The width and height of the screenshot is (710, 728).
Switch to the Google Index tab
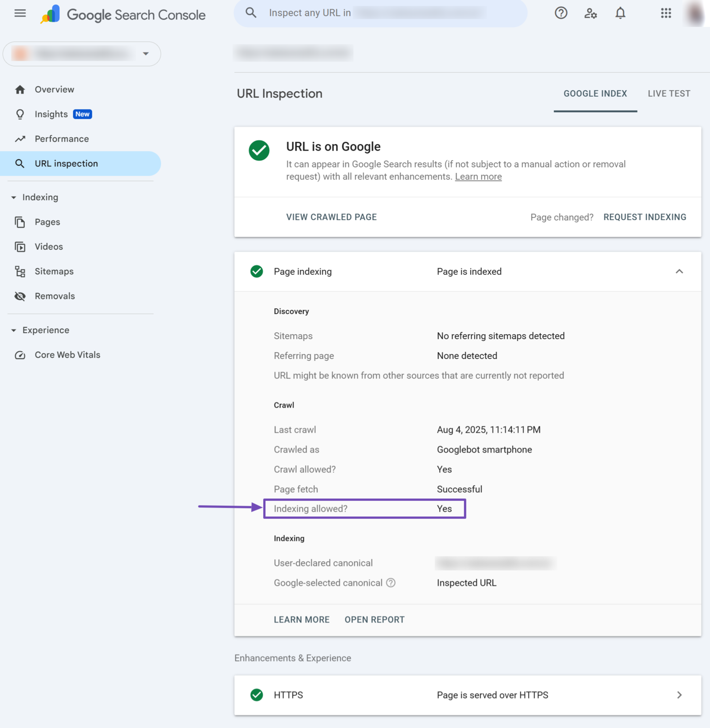click(x=595, y=94)
